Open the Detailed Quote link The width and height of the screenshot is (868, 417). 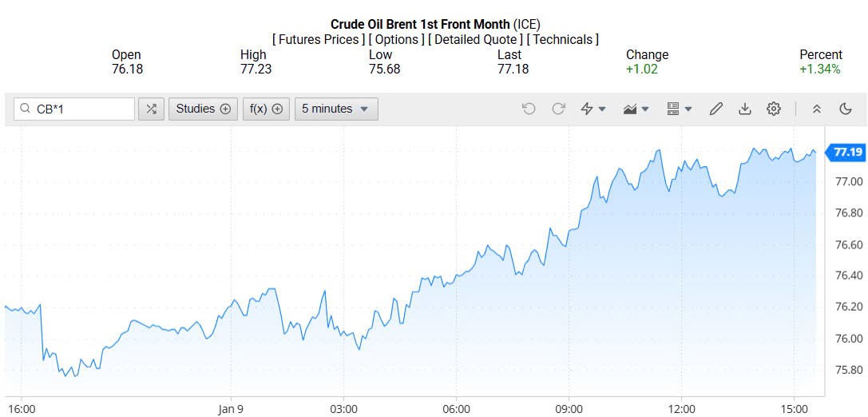coord(477,40)
